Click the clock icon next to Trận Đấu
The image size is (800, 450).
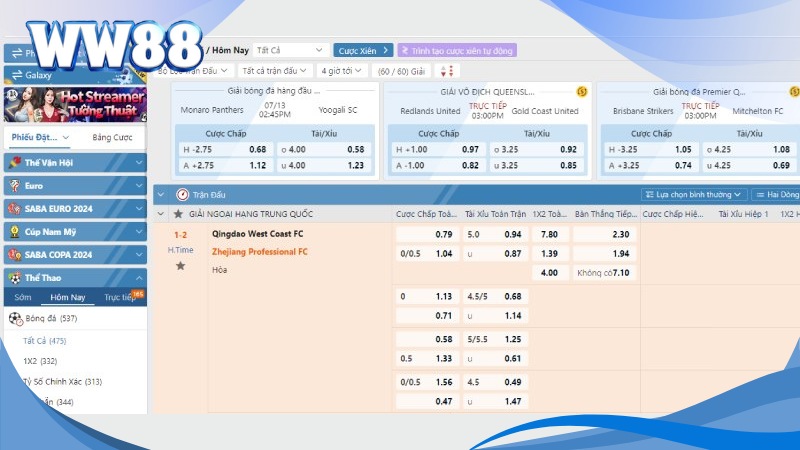point(182,195)
